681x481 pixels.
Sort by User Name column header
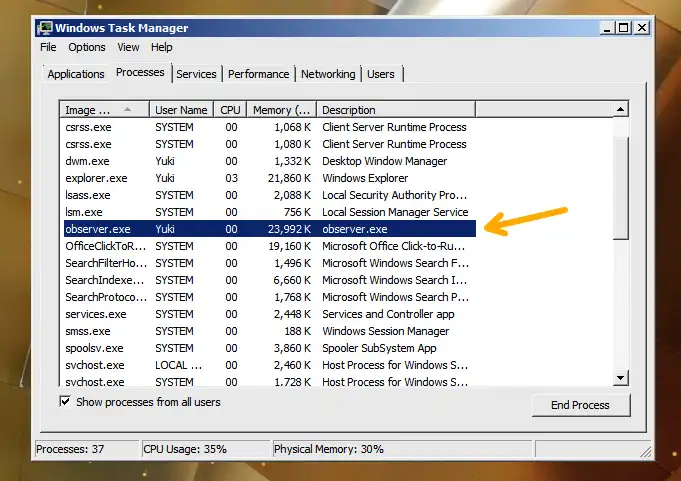click(181, 110)
